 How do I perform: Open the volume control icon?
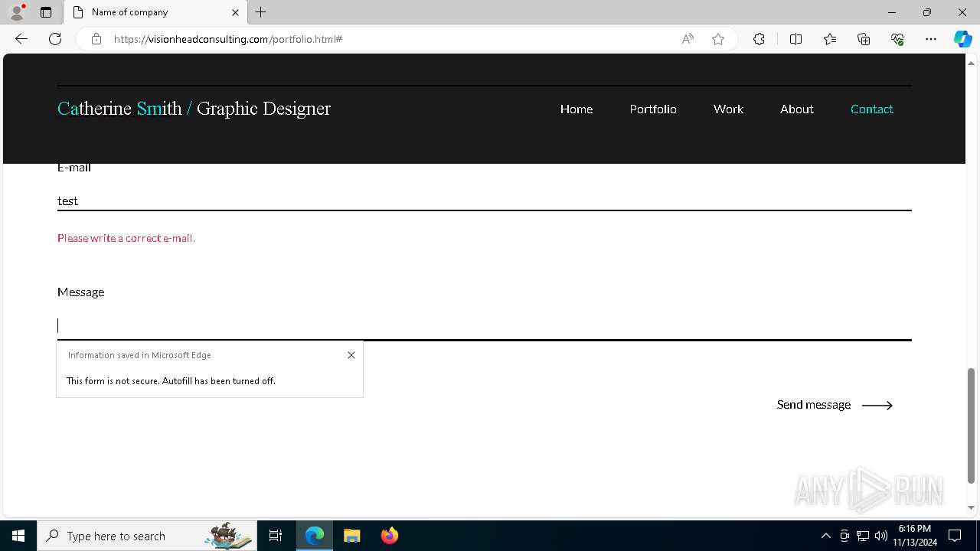881,536
